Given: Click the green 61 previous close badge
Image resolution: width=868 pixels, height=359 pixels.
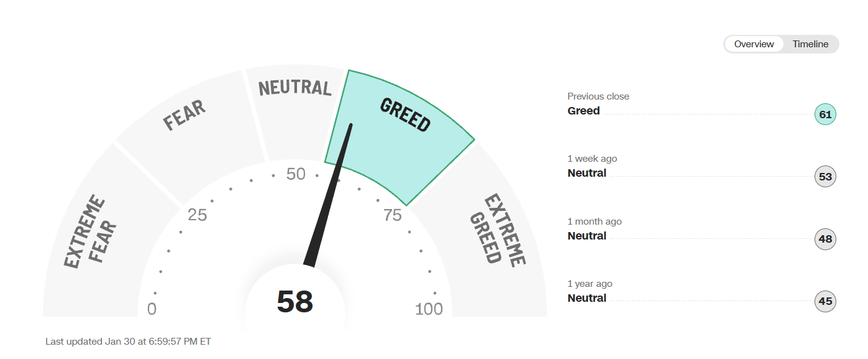Looking at the screenshot, I should [x=825, y=114].
